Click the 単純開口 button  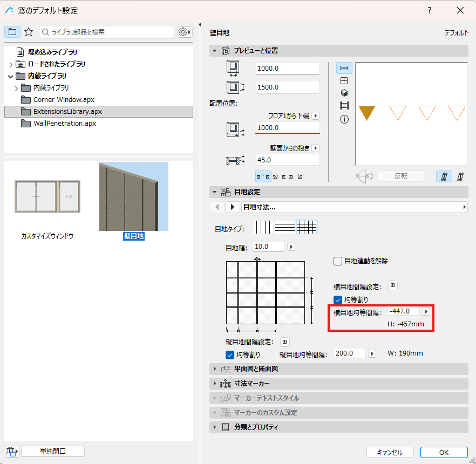[x=53, y=452]
